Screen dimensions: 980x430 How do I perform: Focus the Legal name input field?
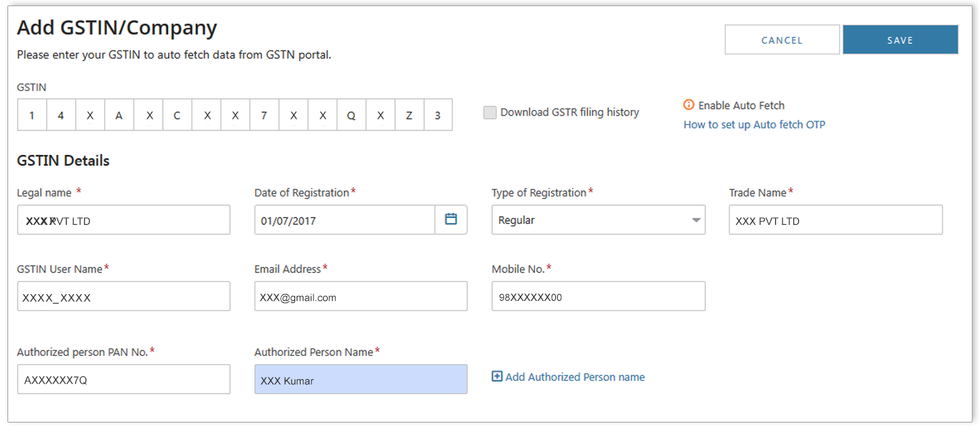124,220
